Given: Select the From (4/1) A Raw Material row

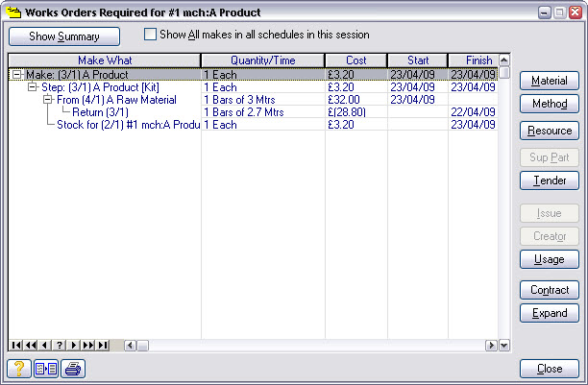Looking at the screenshot, I should coord(253,100).
